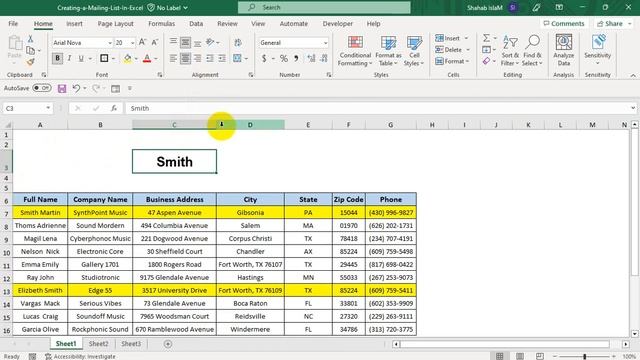Toggle Underline formatting
640x360 pixels.
[81, 58]
